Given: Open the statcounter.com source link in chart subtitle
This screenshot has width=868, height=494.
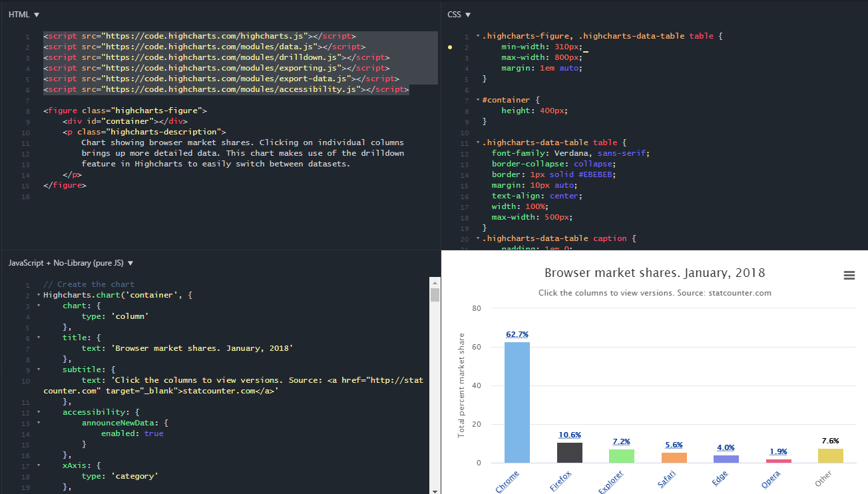Looking at the screenshot, I should click(739, 293).
